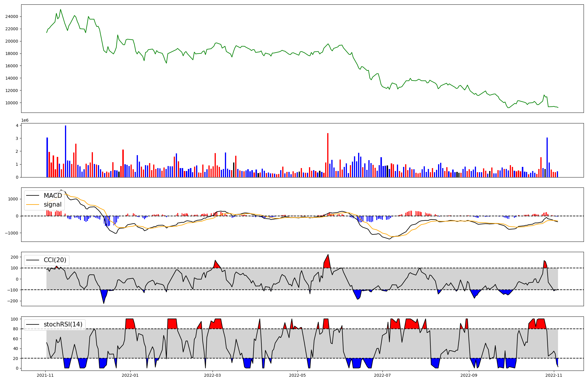Select the 2022-07 x-axis date label
Image resolution: width=588 pixels, height=382 pixels.
click(382, 375)
